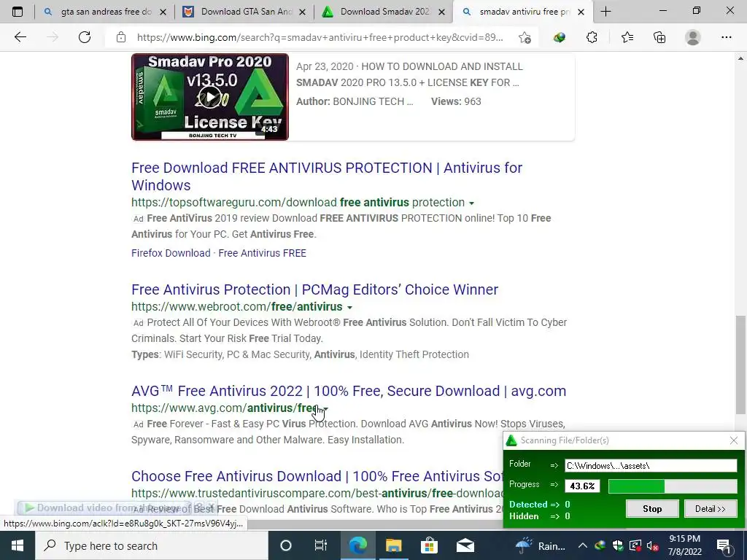Click the display sync tray icon
747x560 pixels.
pyautogui.click(x=635, y=545)
